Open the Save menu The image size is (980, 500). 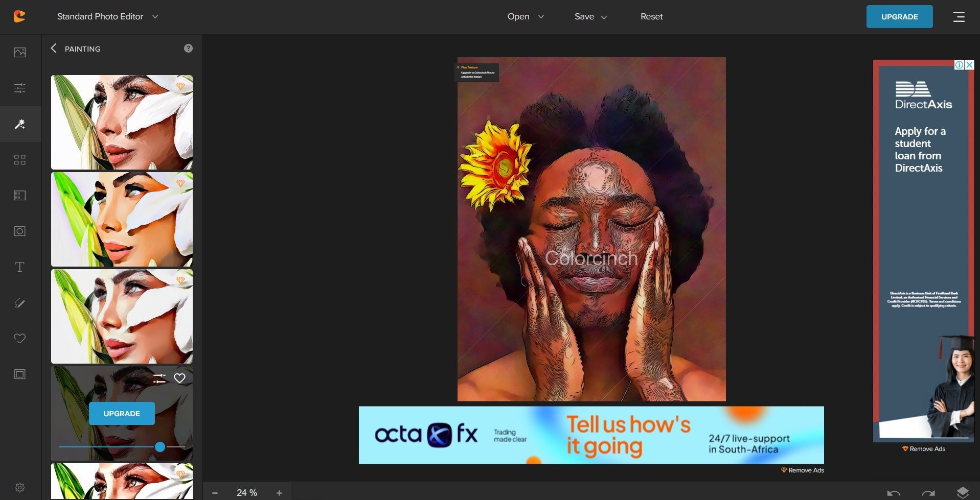[590, 16]
